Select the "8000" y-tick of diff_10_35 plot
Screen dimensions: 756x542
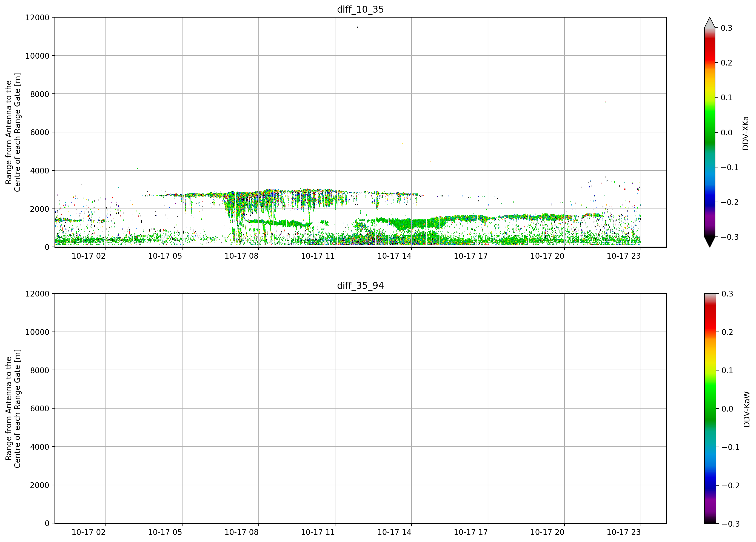pos(40,94)
